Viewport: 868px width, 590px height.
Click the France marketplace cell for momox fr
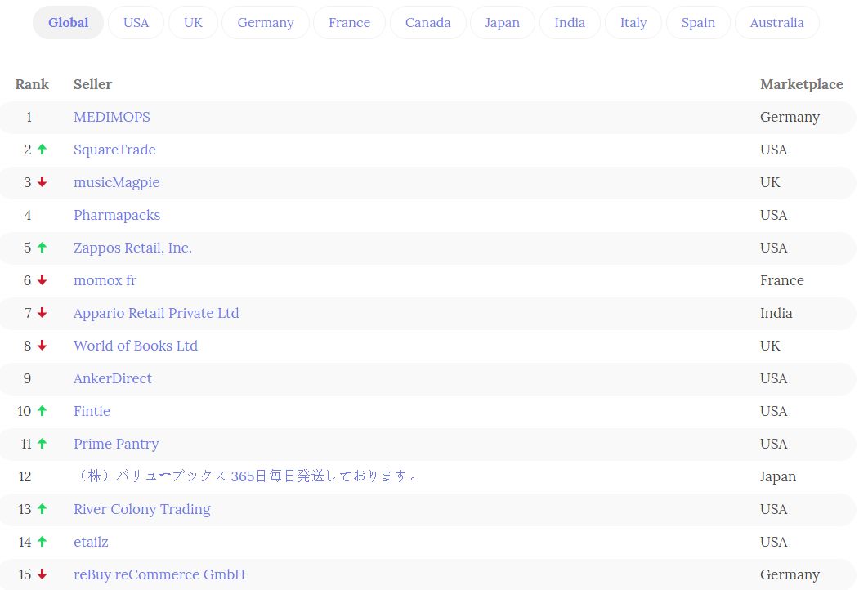pos(782,280)
